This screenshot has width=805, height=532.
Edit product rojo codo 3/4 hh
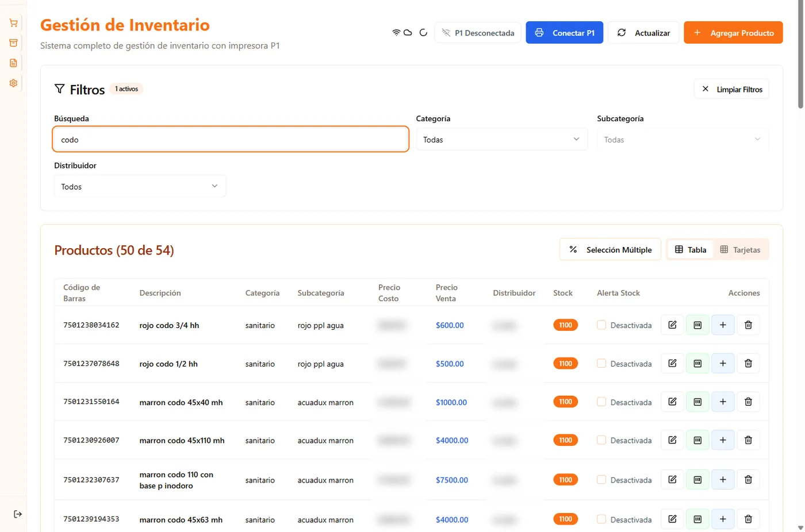672,325
